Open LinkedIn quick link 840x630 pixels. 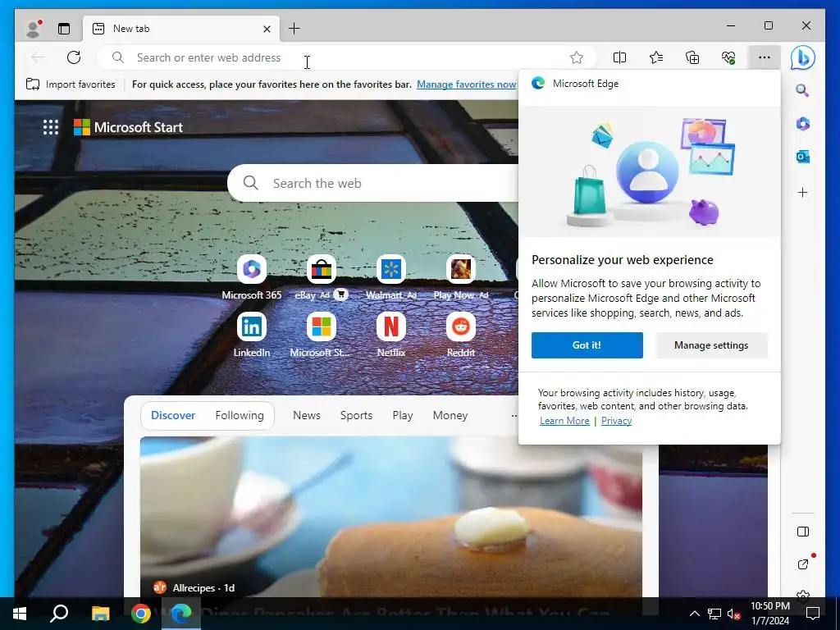[x=251, y=335]
